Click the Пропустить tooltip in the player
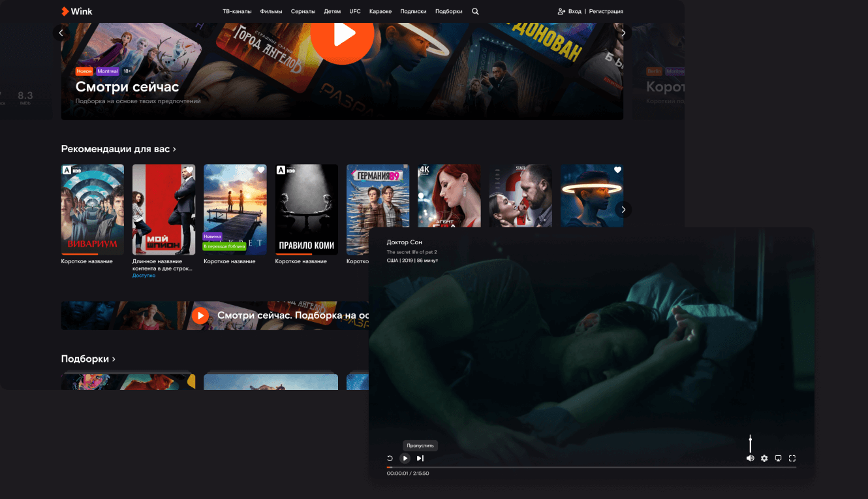The width and height of the screenshot is (868, 499). 420,445
